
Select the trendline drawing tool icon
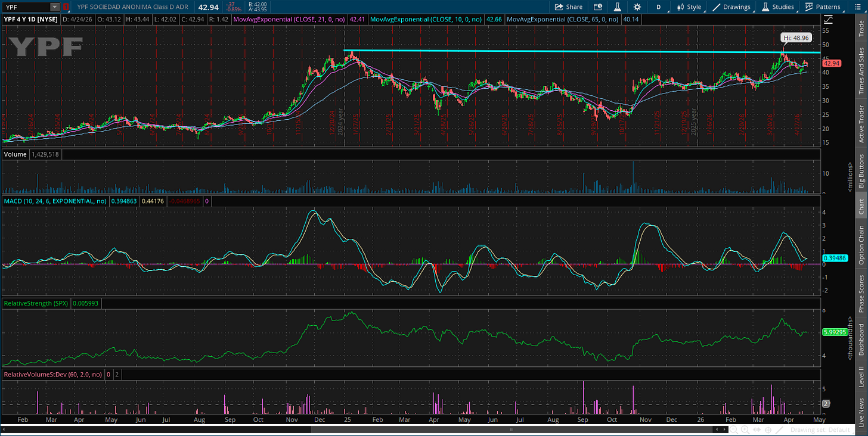[x=779, y=430]
